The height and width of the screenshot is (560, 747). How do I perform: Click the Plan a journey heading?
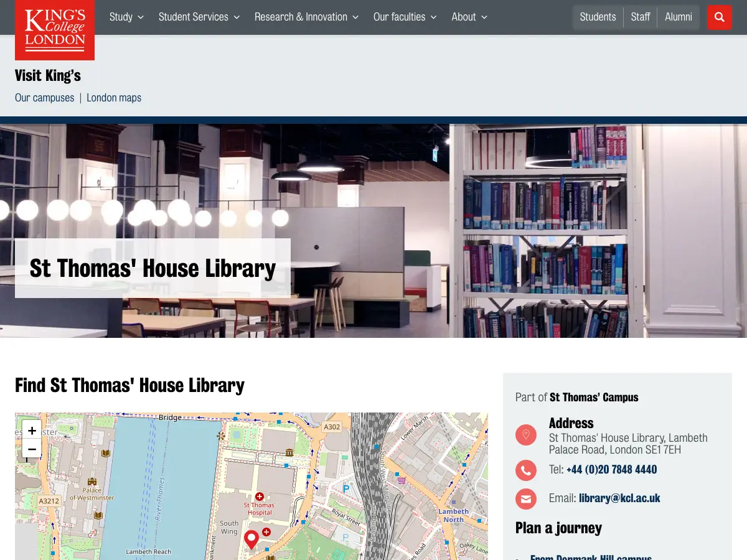tap(558, 528)
